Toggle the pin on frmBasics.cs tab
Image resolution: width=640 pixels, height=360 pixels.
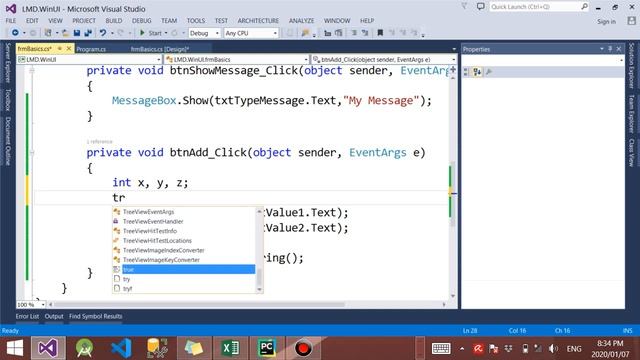60,49
